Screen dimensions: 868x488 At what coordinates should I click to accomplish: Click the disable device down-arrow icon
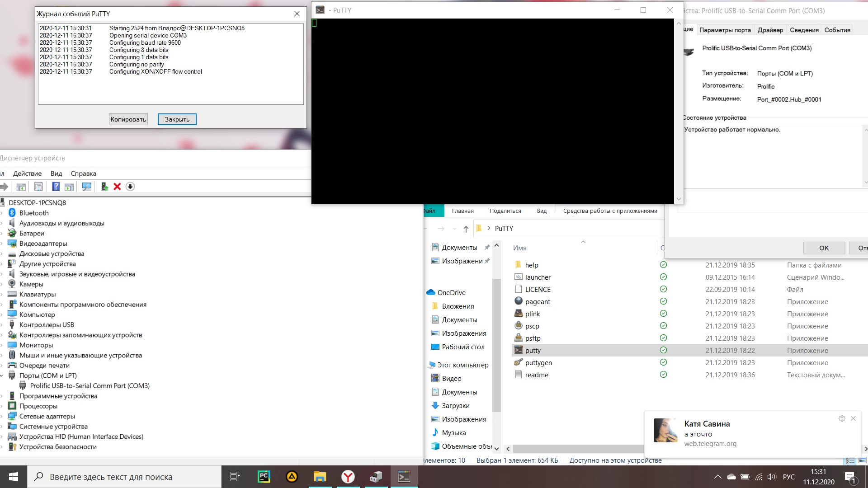coord(130,187)
